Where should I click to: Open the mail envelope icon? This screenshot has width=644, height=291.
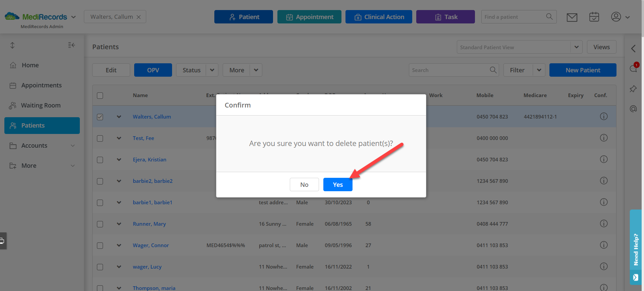572,17
